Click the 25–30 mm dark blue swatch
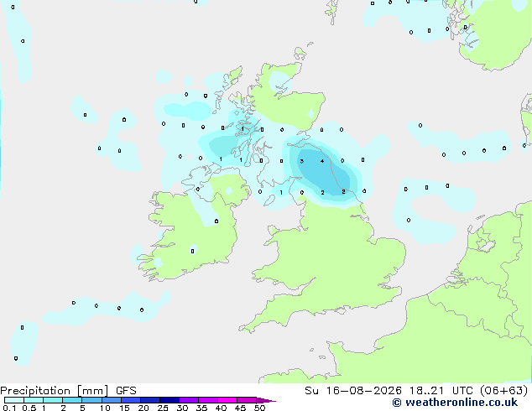The height and width of the screenshot is (411, 532). [x=169, y=400]
